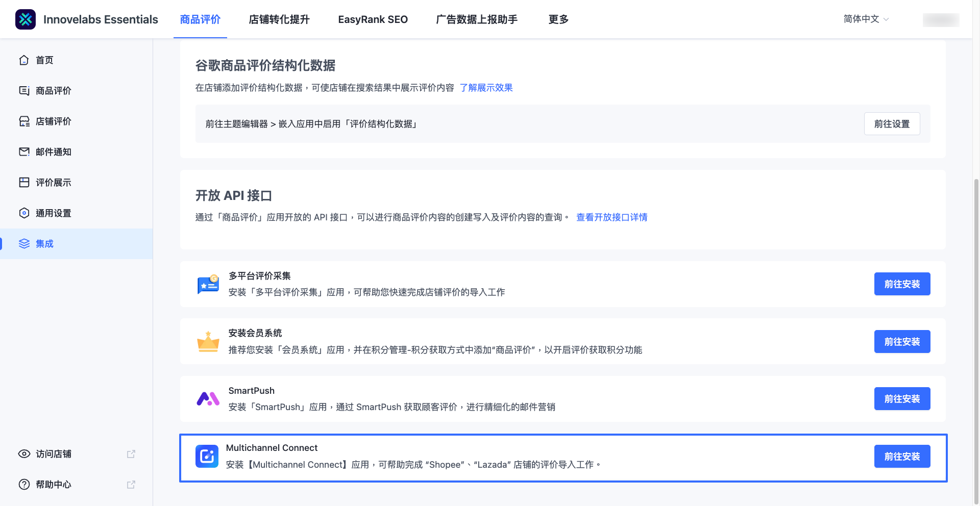Click the 帮助中心 label
Screen dimensions: 980x506
point(54,485)
